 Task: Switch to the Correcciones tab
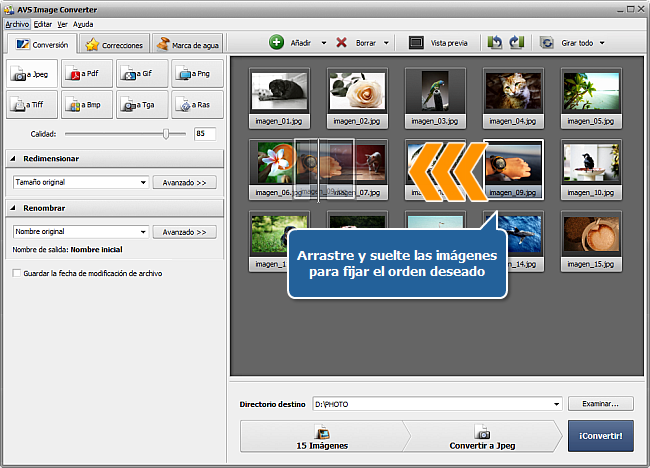tap(114, 45)
